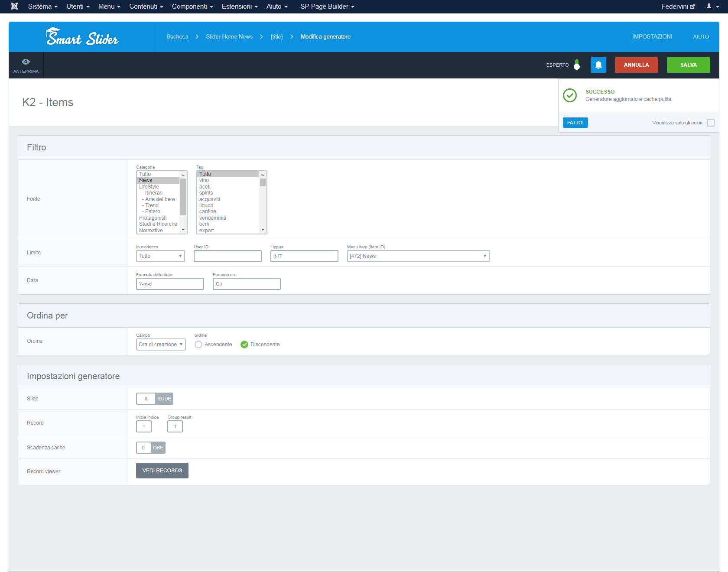Click the Joomla logo icon
Viewport: 728px width, 572px height.
click(14, 6)
